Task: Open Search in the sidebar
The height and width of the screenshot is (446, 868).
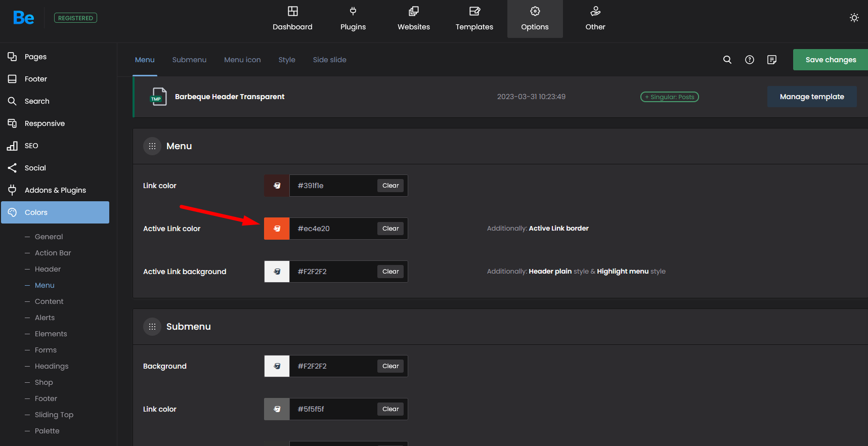Action: click(55, 101)
